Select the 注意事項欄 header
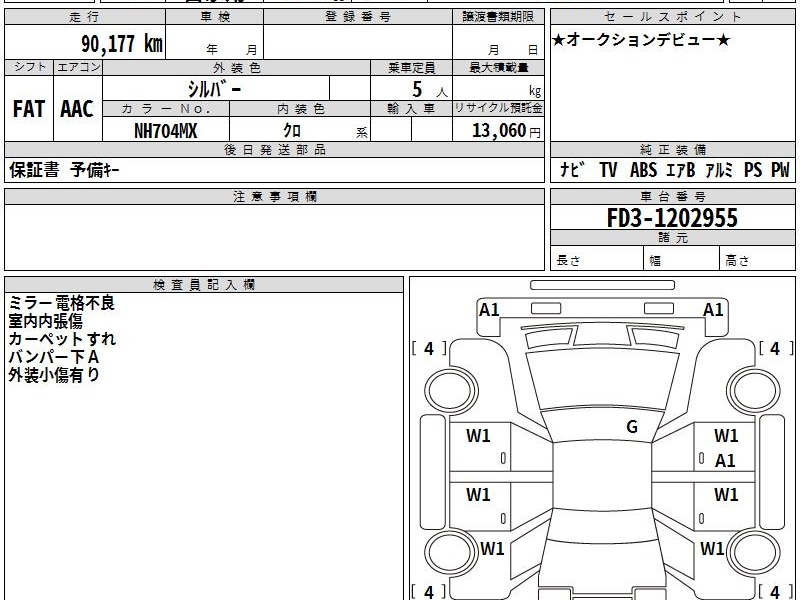Viewport: 800px width, 600px height. coord(274,196)
